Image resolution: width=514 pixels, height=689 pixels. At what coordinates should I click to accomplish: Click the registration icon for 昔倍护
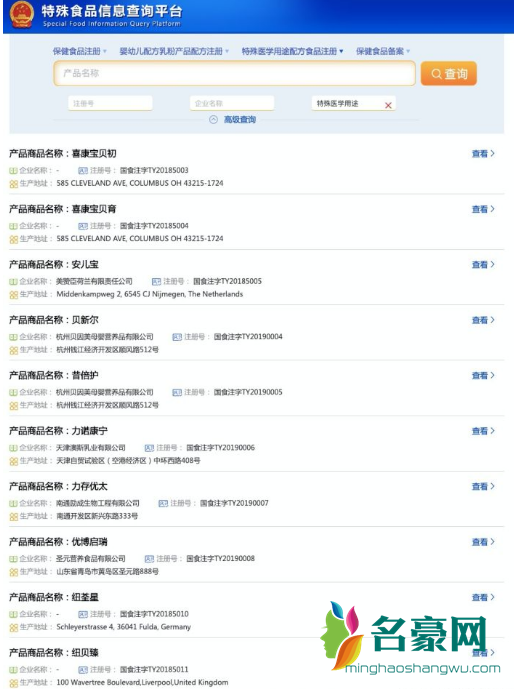(177, 392)
